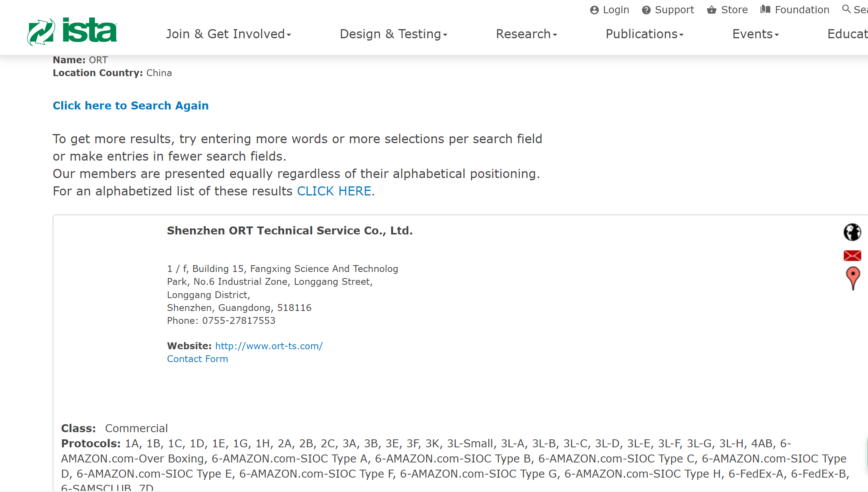Click the Foundation book icon

[x=765, y=9]
